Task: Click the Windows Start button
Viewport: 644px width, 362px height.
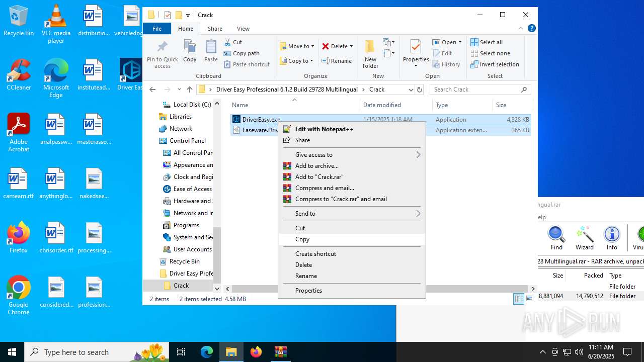Action: pyautogui.click(x=12, y=352)
